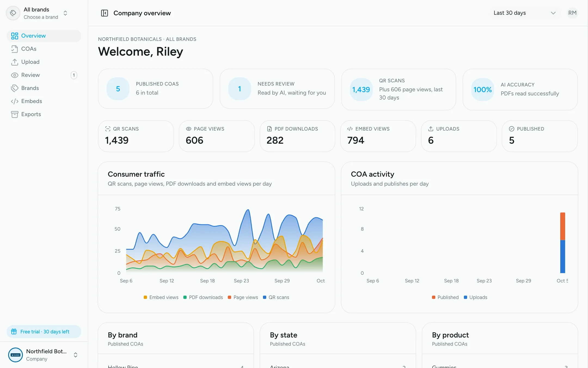Toggle QR scans series in chart legend
The image size is (588, 368).
(276, 297)
